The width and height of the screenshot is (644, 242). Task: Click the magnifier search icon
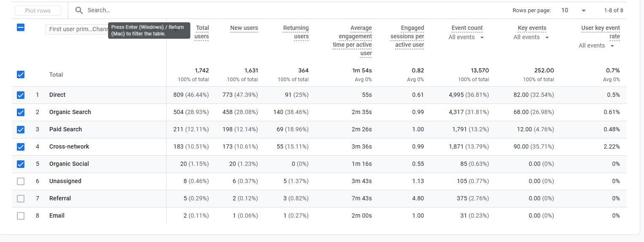pyautogui.click(x=79, y=11)
